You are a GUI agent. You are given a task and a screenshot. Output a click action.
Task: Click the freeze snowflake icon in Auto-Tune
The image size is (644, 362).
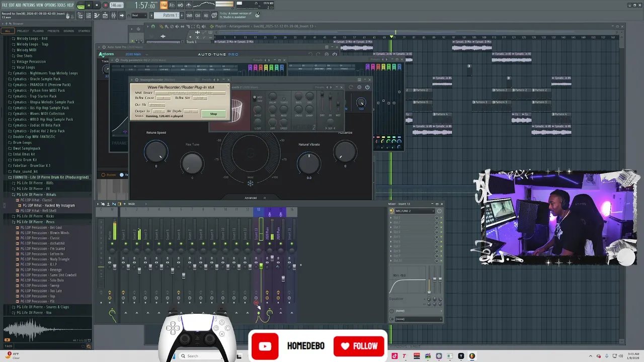click(250, 184)
